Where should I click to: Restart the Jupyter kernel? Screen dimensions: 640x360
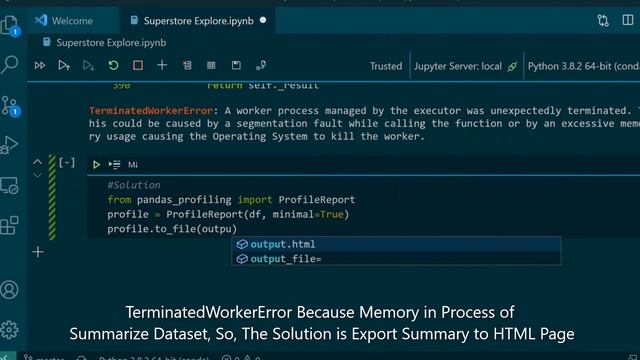point(113,65)
